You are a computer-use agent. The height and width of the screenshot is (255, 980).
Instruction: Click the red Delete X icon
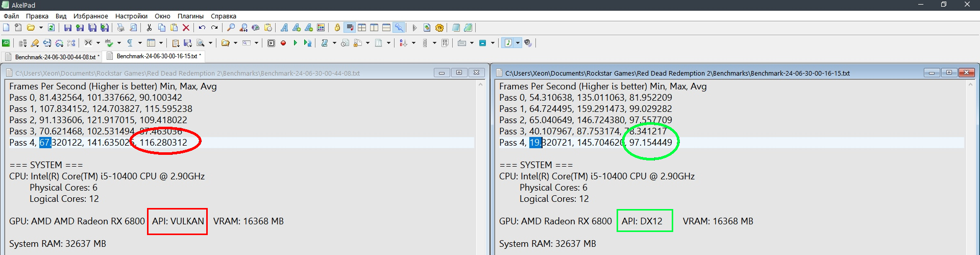(186, 28)
